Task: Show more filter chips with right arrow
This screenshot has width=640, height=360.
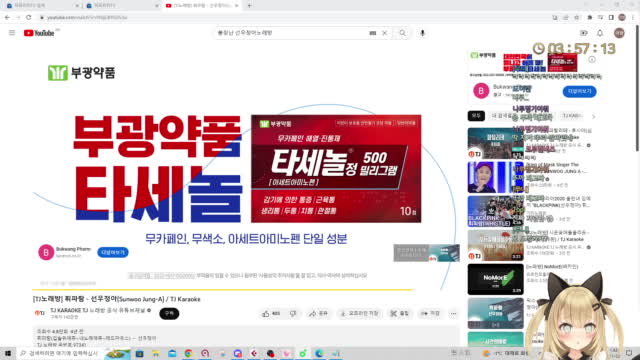Action: tap(593, 117)
